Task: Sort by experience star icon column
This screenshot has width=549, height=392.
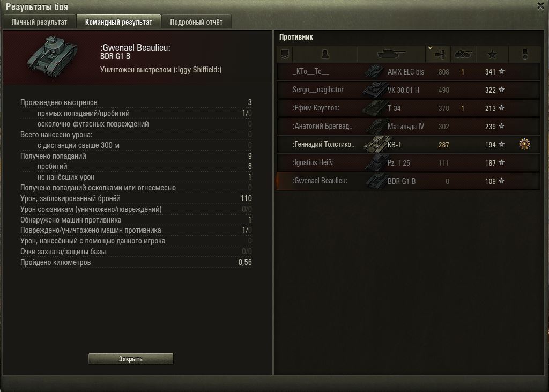Action: pos(492,54)
